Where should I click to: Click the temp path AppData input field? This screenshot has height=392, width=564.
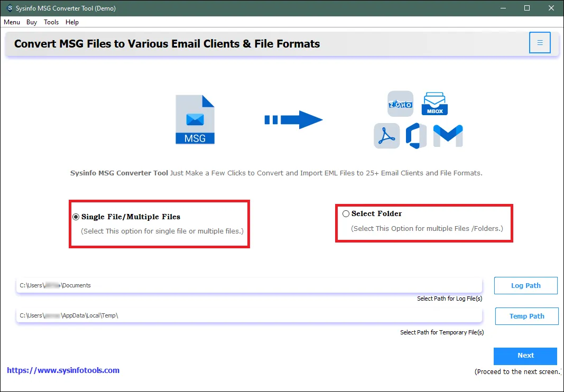[x=249, y=315]
